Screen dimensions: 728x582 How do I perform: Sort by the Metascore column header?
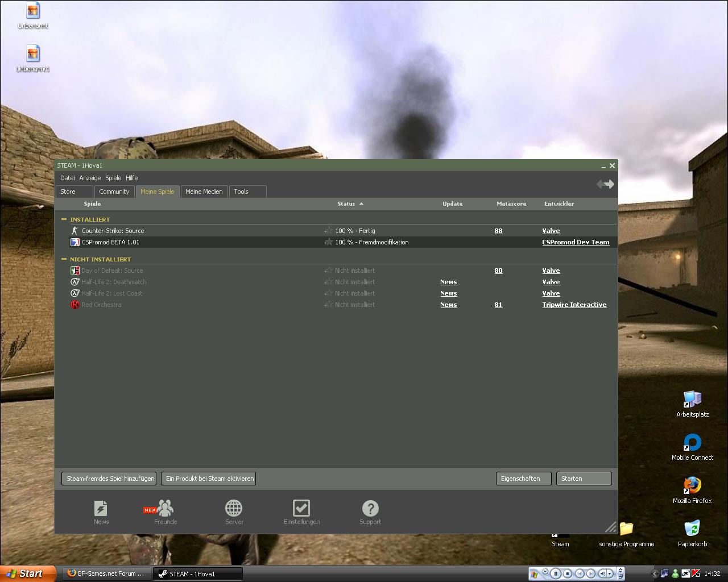pos(511,203)
